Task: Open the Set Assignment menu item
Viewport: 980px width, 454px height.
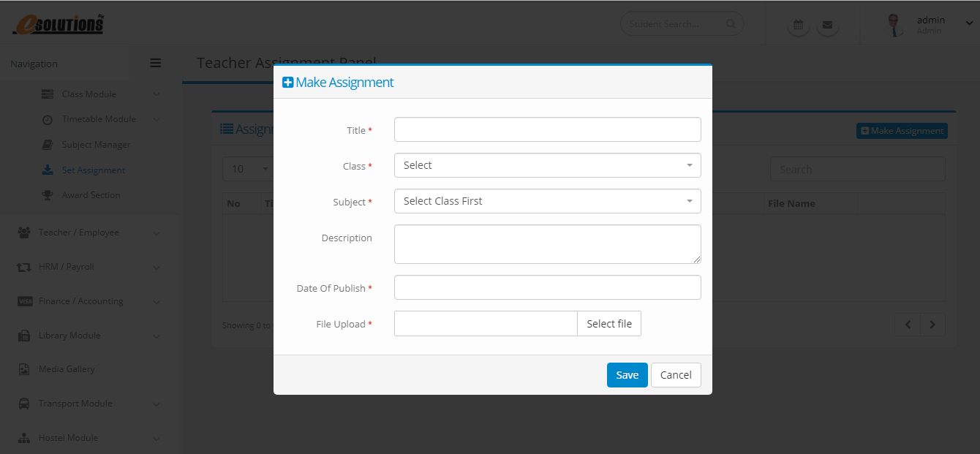Action: tap(93, 170)
